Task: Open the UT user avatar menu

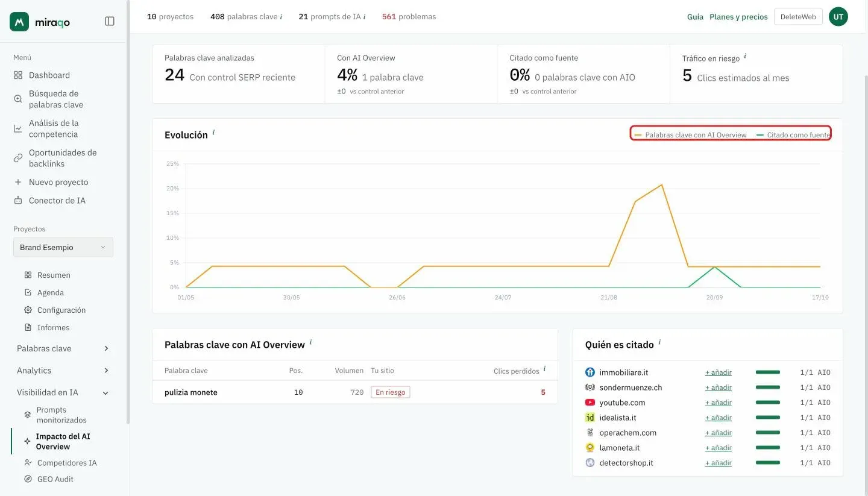Action: pos(838,17)
